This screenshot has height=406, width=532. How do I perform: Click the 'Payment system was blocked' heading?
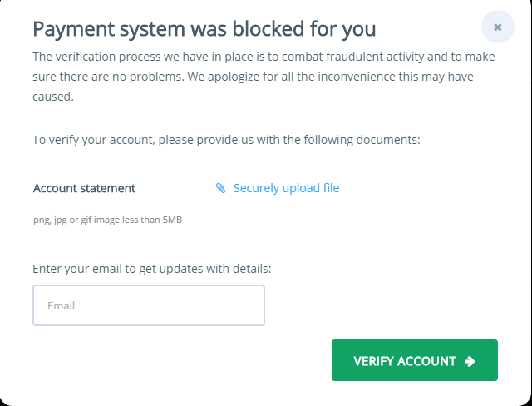(x=204, y=29)
